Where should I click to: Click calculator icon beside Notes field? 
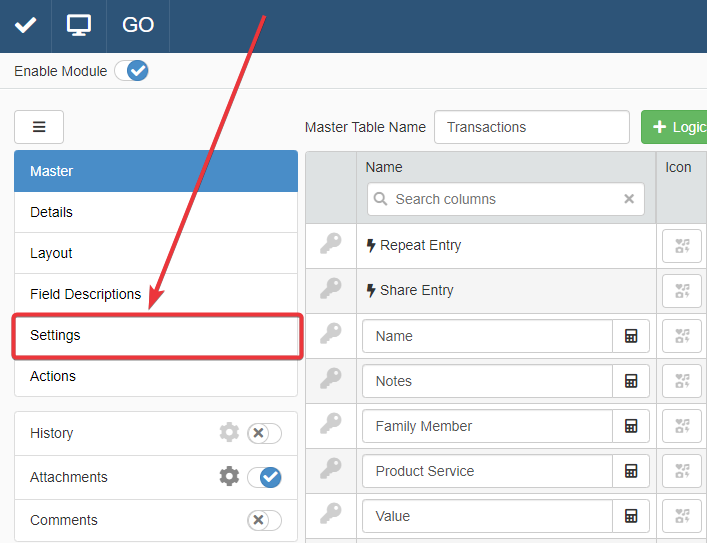(631, 381)
